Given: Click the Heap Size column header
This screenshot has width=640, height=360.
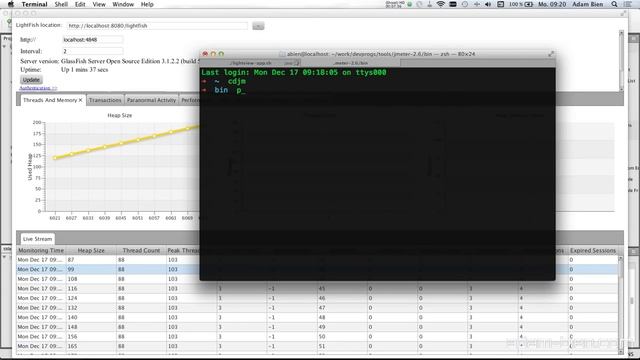Looking at the screenshot, I should coord(91,250).
